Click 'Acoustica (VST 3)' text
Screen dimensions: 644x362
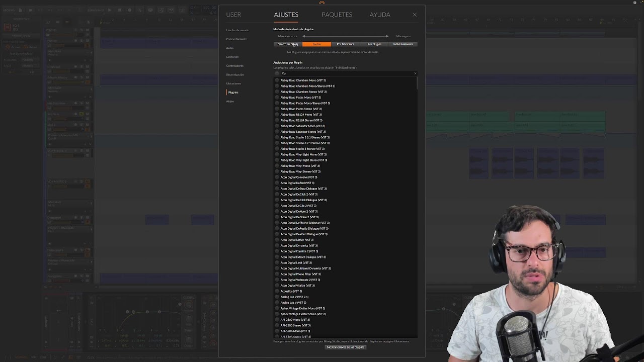point(291,291)
